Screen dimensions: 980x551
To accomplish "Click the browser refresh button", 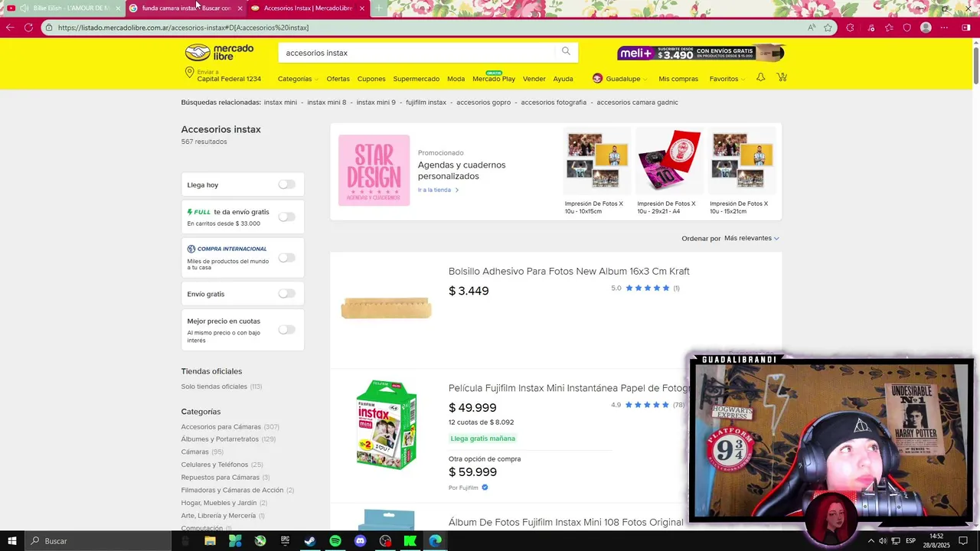I will point(28,28).
